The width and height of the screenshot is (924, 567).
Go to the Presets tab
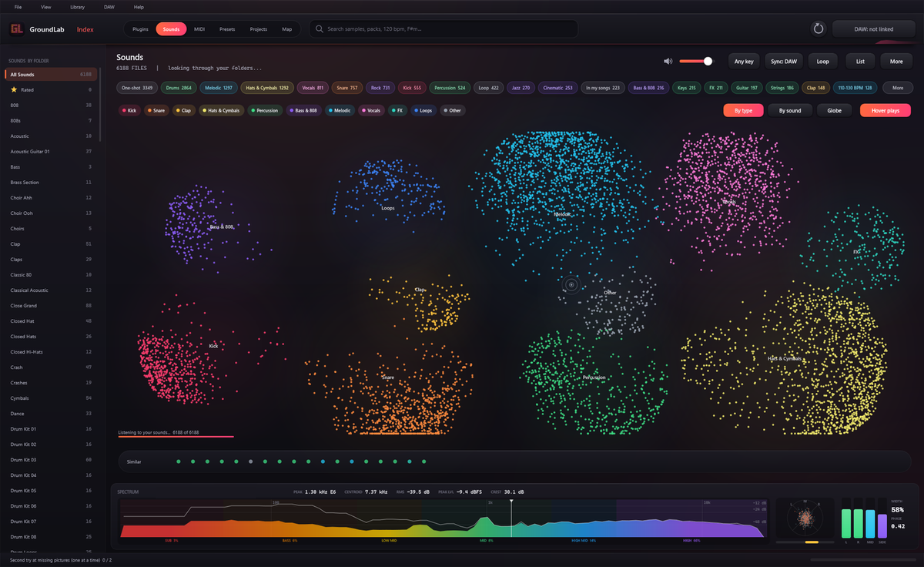[x=227, y=29]
